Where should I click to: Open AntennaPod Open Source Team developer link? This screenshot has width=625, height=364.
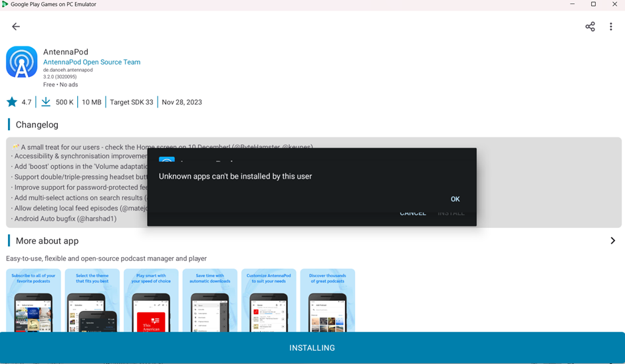92,62
